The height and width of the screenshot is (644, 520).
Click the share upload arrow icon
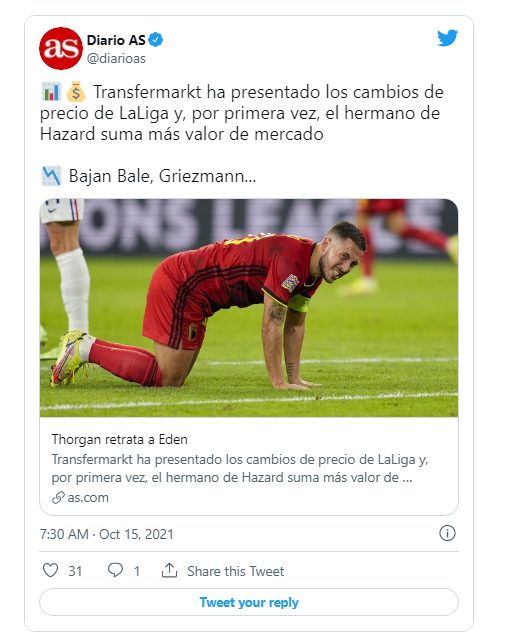[x=169, y=570]
